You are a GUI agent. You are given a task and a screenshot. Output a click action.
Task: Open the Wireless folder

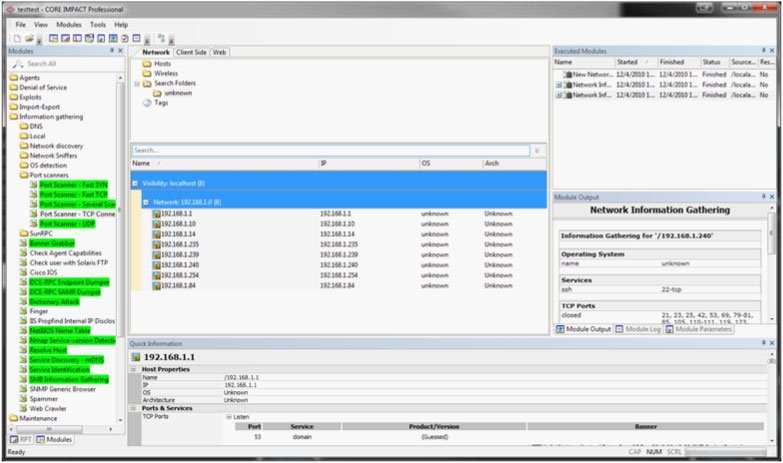point(166,73)
